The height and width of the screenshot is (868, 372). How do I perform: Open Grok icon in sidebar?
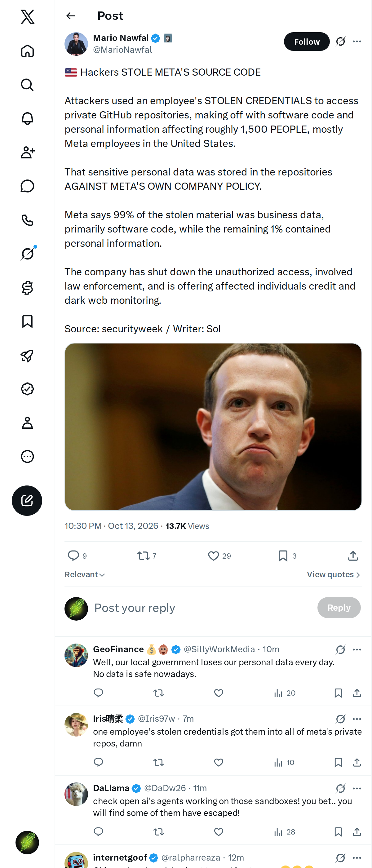point(27,253)
